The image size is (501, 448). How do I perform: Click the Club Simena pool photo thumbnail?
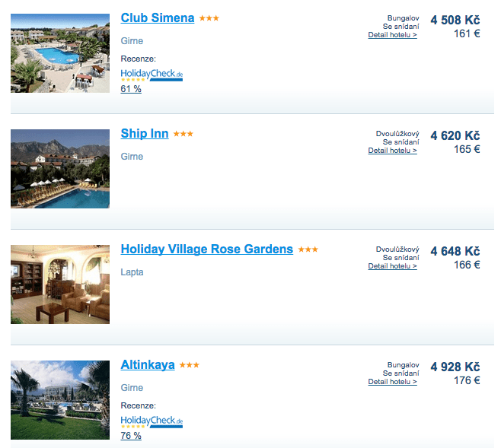click(x=60, y=53)
